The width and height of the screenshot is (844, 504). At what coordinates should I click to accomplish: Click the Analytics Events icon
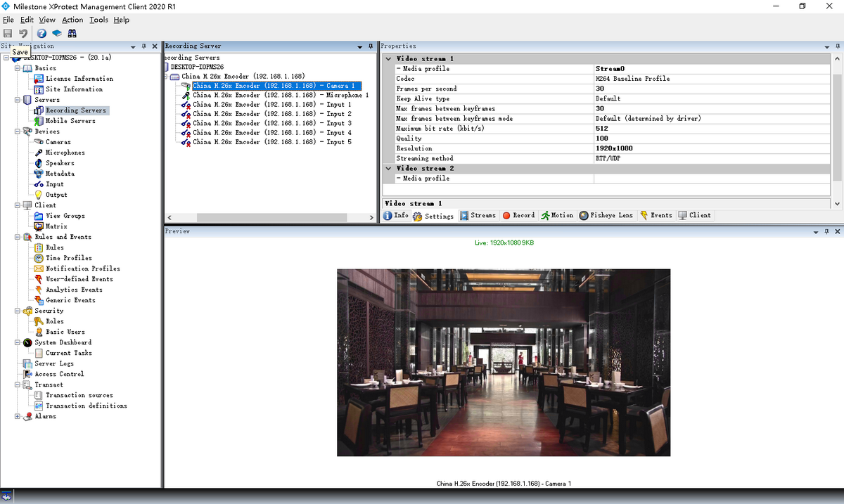[39, 290]
